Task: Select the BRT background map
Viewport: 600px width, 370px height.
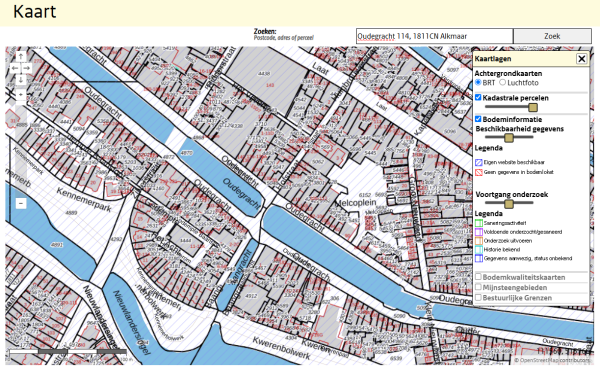Action: [478, 82]
